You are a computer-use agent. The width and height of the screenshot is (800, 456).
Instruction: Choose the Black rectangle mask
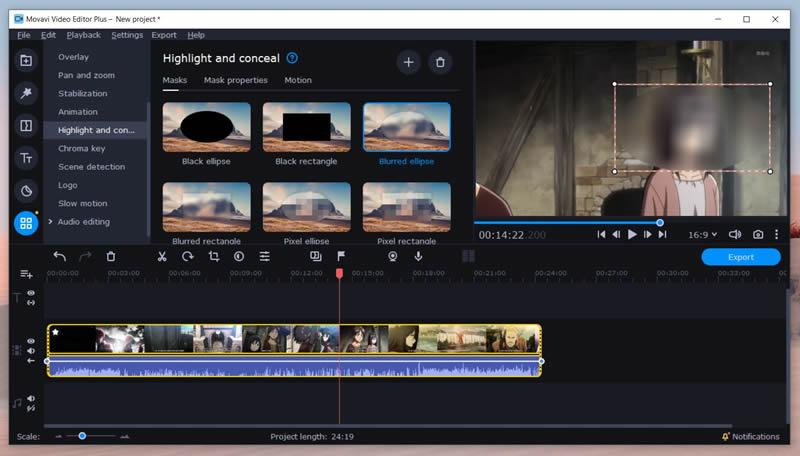(307, 127)
